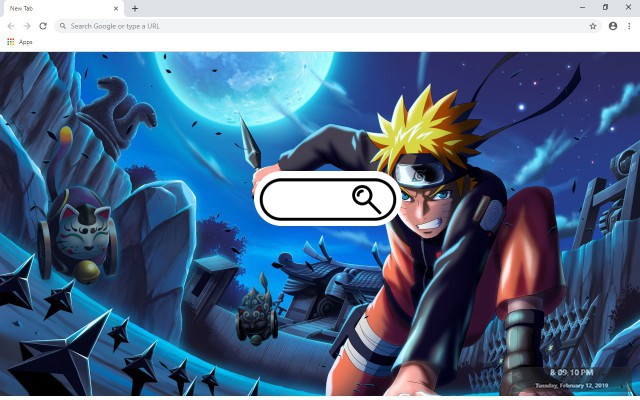Click the Apps bookmark label

pos(25,42)
